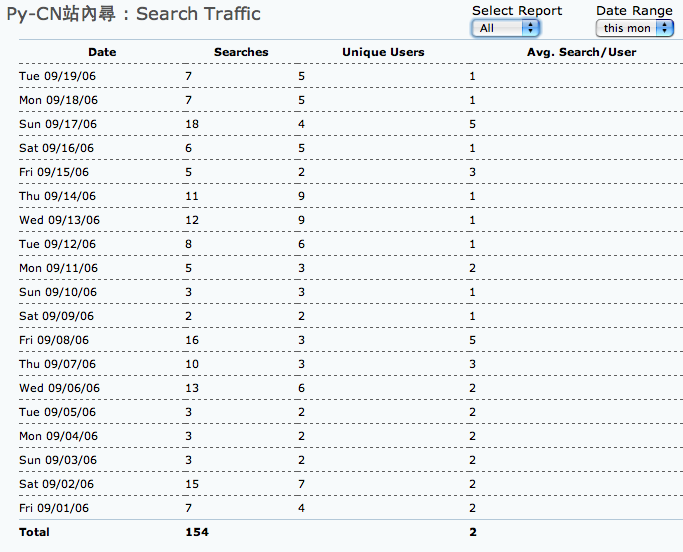Select the Tue 09/19/06 date row
Viewport: 683px width, 552px height.
click(58, 76)
